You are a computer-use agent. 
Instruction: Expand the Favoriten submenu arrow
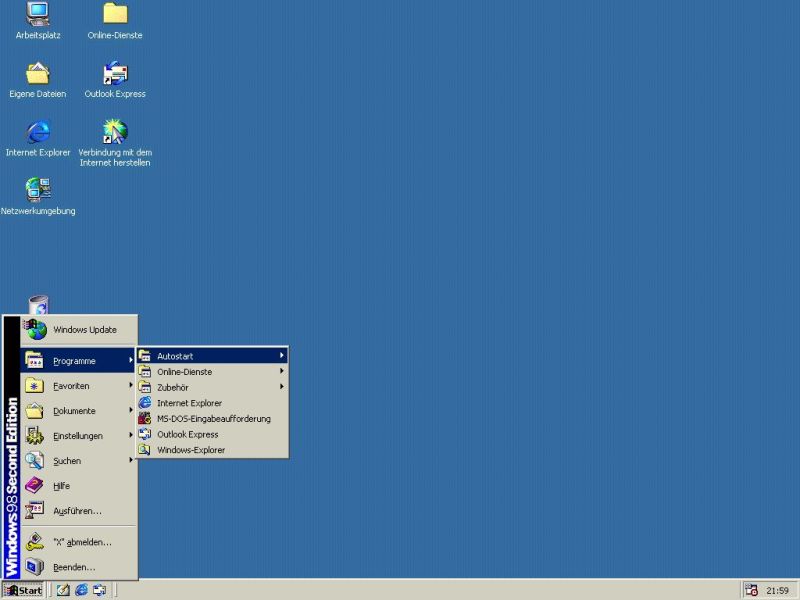(x=131, y=385)
